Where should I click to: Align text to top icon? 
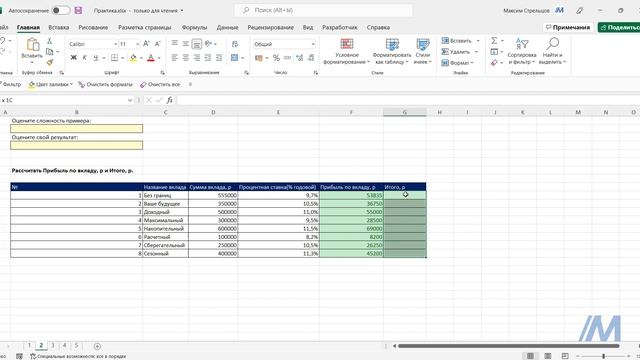coord(174,43)
